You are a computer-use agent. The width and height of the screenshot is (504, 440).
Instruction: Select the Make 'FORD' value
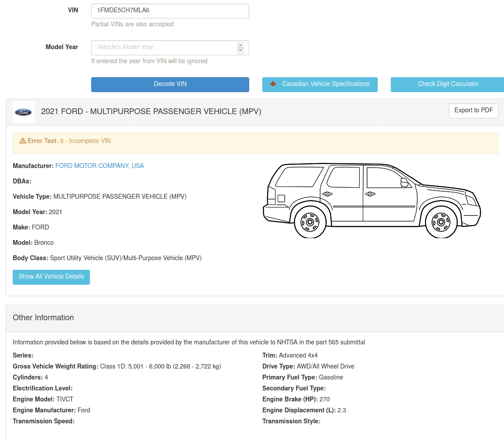coord(40,227)
